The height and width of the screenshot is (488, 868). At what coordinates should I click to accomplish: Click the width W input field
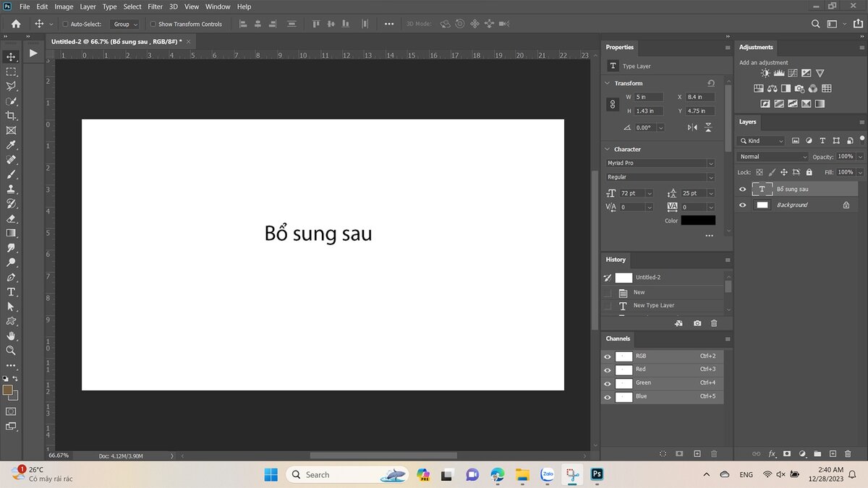pos(649,97)
